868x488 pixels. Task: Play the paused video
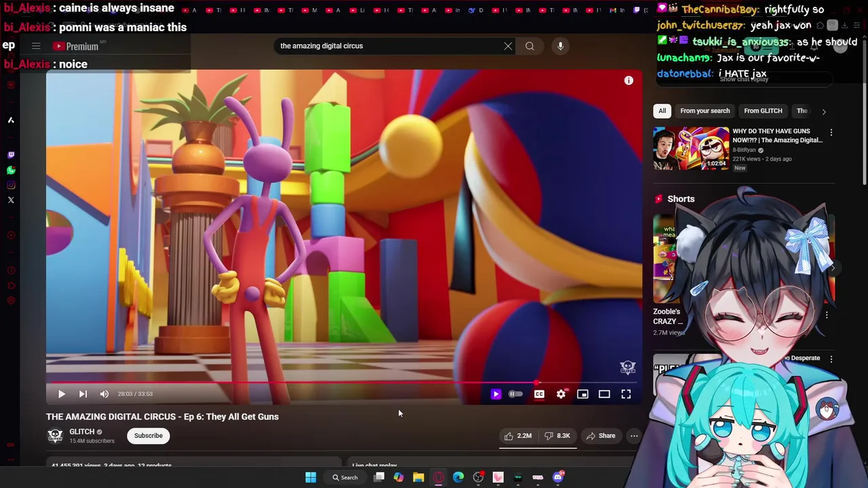[x=61, y=394]
